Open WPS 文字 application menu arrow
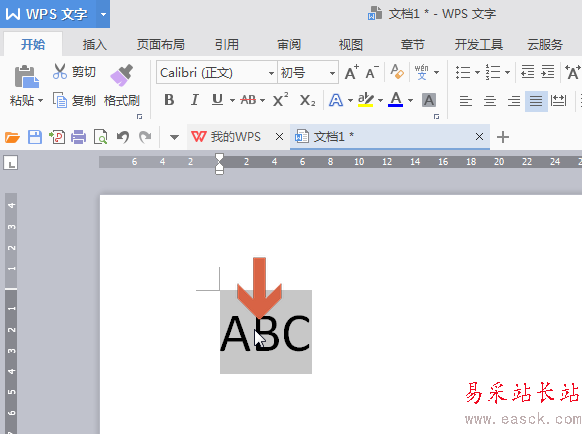 pos(103,14)
